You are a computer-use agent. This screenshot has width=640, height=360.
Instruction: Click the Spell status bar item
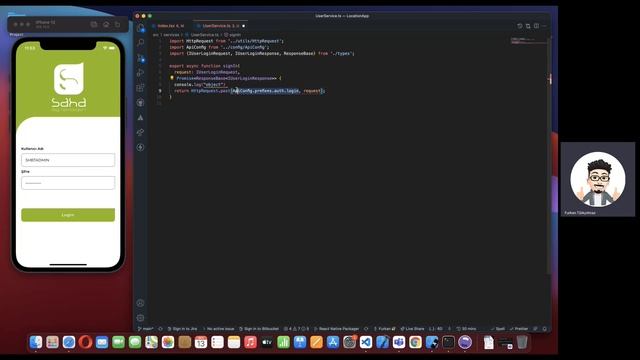498,329
